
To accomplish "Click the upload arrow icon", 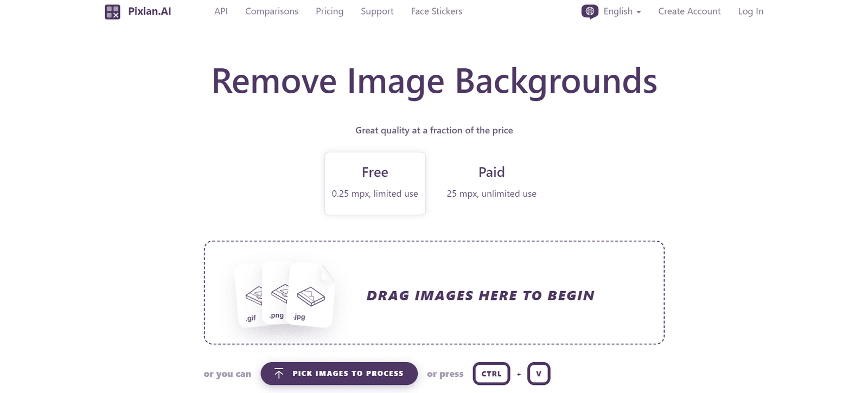I will click(279, 373).
